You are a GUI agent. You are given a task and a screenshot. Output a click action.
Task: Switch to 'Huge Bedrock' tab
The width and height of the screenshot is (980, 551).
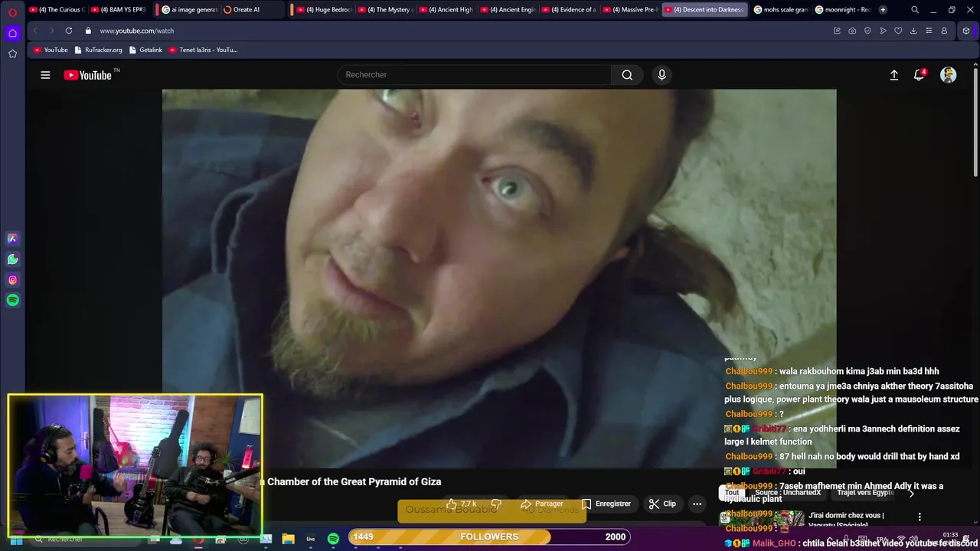point(324,10)
